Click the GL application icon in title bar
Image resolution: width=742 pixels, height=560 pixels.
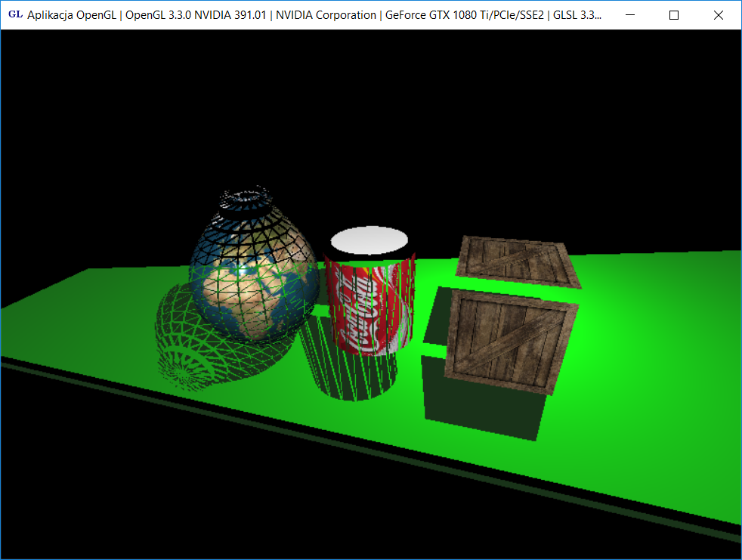(x=15, y=14)
